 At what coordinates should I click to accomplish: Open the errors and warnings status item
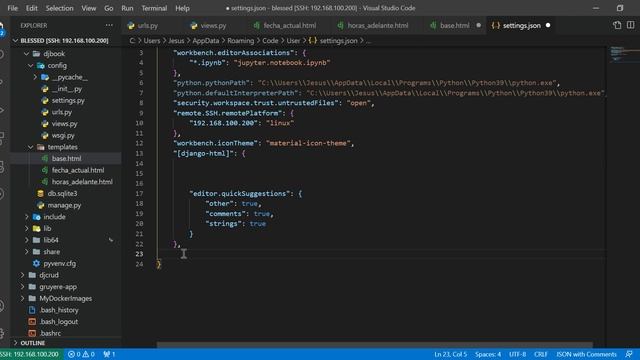[81, 354]
